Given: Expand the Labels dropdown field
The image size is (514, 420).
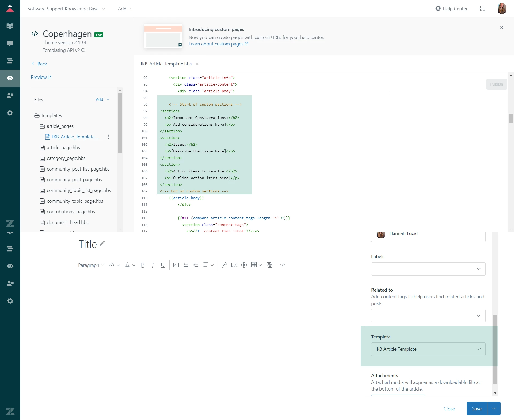Looking at the screenshot, I should tap(428, 269).
